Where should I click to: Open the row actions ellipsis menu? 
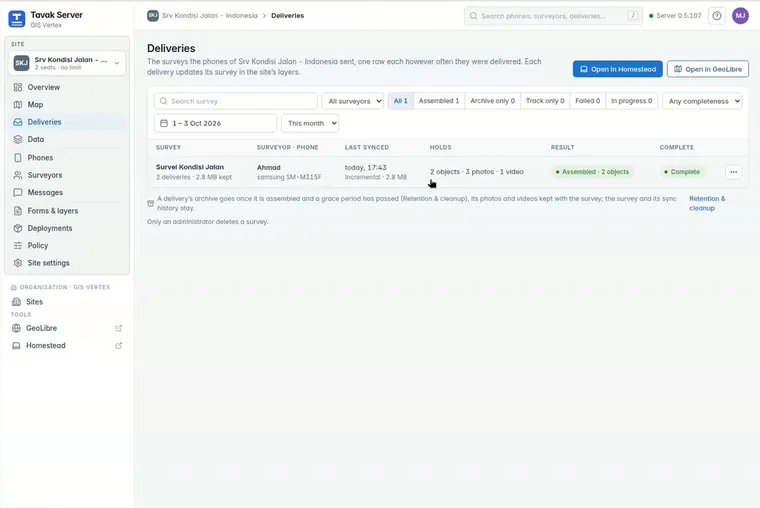[733, 172]
